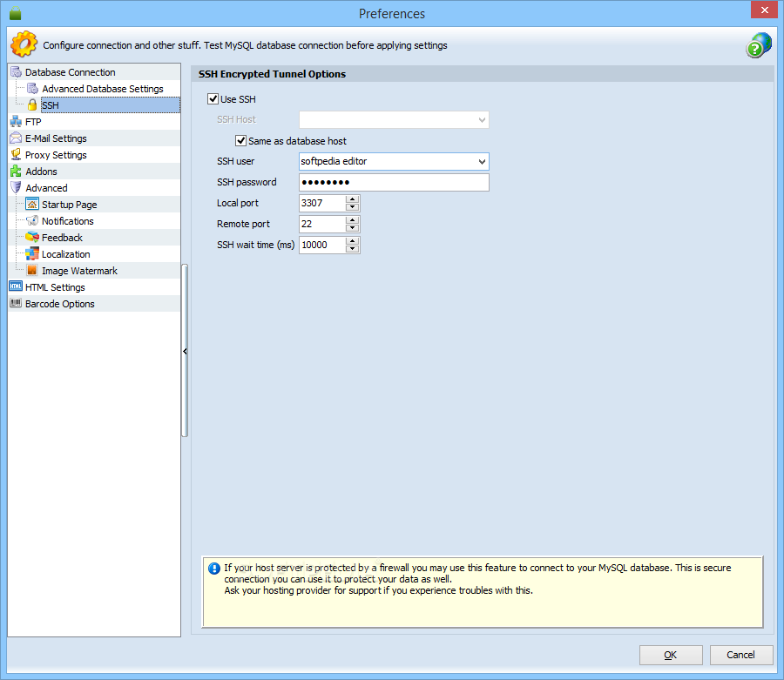Uncheck Same as database host
The height and width of the screenshot is (680, 784).
pos(241,141)
